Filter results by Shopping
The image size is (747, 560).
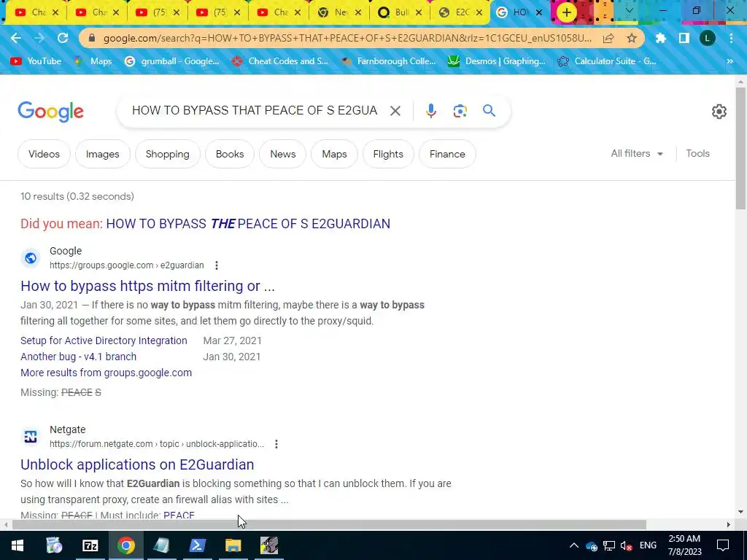click(x=168, y=155)
